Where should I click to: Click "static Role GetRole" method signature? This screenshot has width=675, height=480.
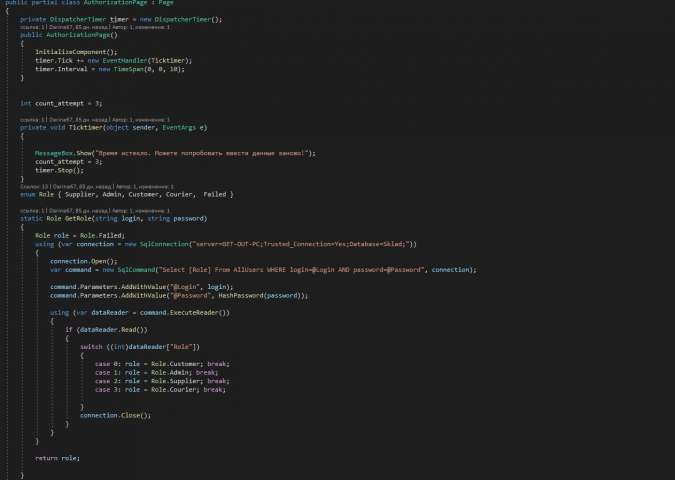(x=55, y=219)
